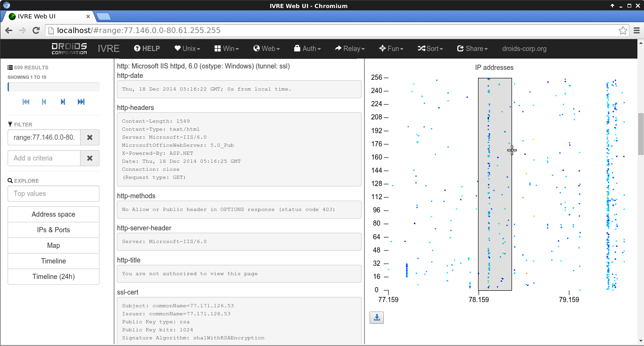This screenshot has height=346, width=644.
Task: Click the 79.159 axis label
Action: [x=569, y=299]
